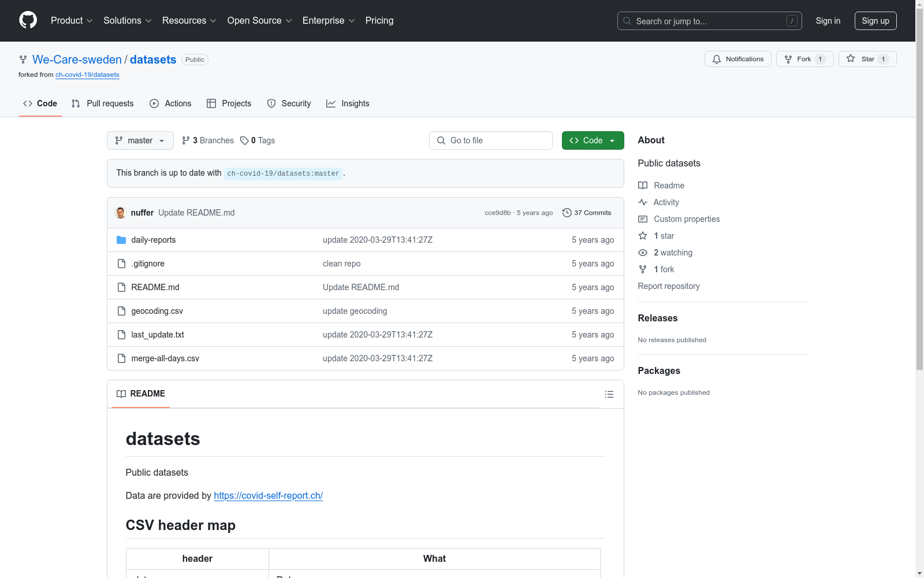The image size is (924, 578).
Task: Open commit hash cce9d8b
Action: point(498,213)
